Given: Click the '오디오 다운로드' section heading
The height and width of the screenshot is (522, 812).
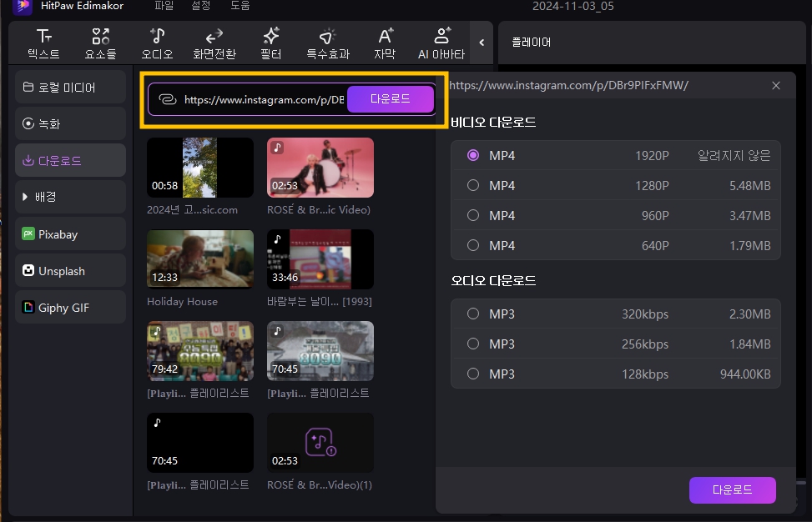Looking at the screenshot, I should pyautogui.click(x=493, y=280).
